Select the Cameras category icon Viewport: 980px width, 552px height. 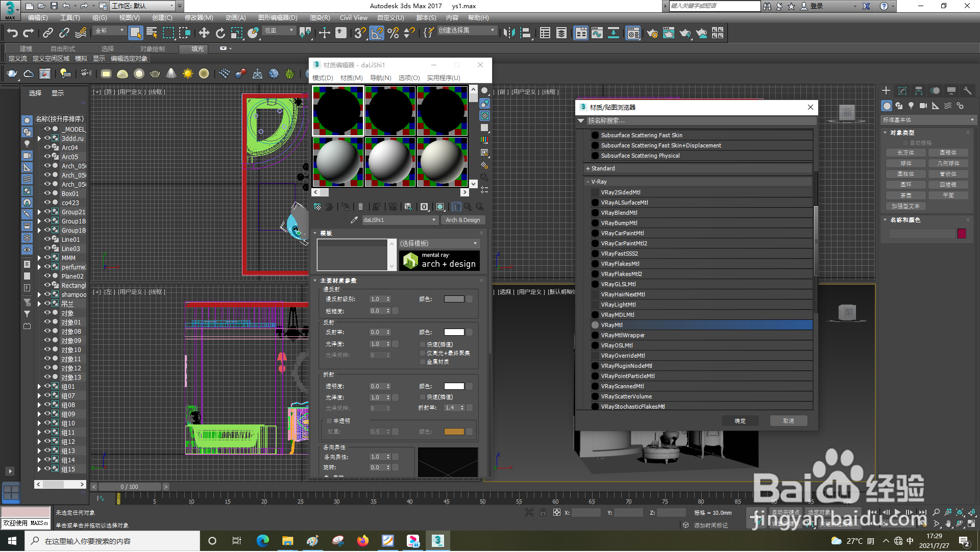pos(923,106)
